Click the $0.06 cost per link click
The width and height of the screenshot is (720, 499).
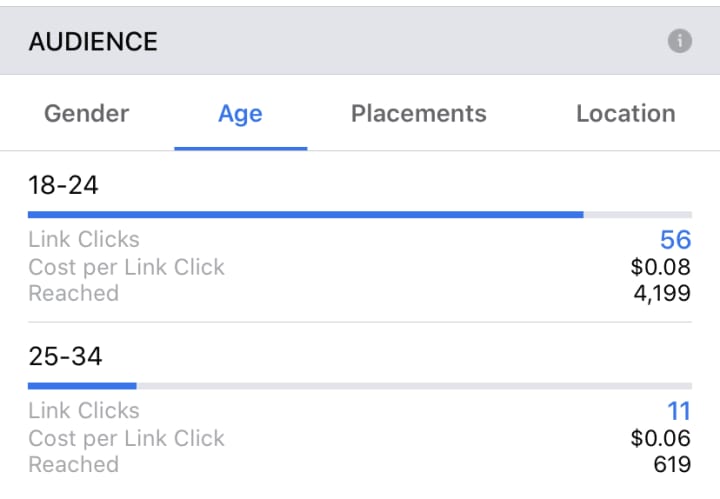click(x=660, y=438)
